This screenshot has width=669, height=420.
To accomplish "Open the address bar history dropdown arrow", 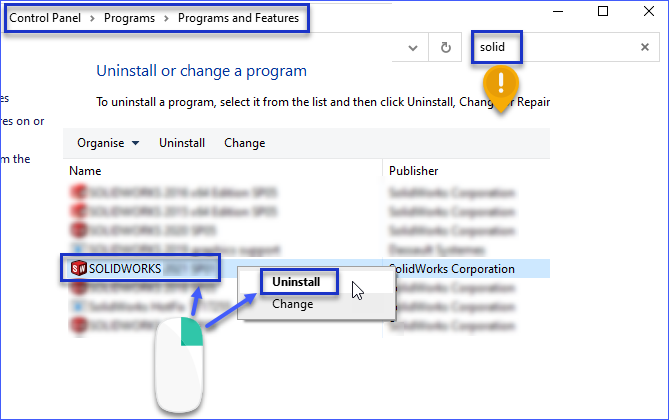I will (x=412, y=47).
